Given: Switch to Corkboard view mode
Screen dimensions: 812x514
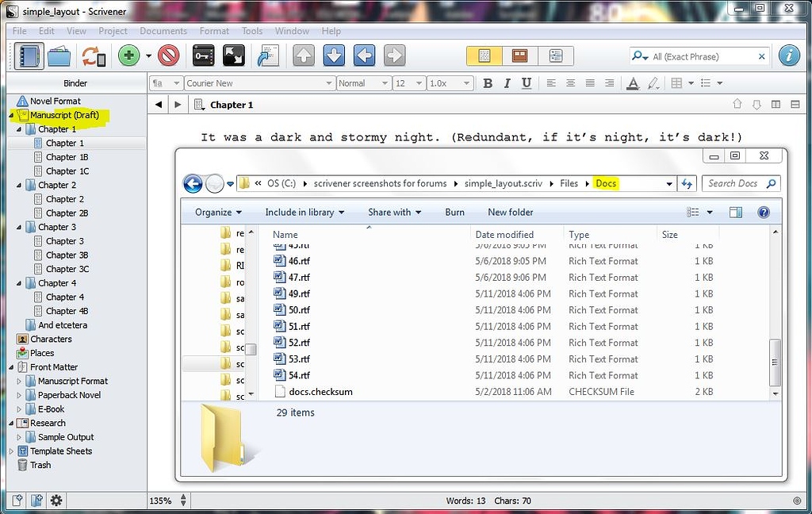Looking at the screenshot, I should point(519,56).
